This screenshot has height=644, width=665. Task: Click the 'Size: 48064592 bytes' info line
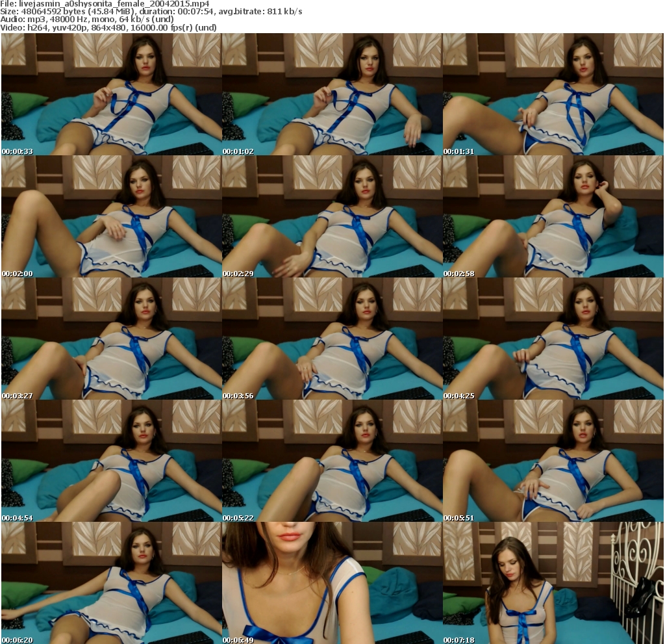click(x=151, y=12)
